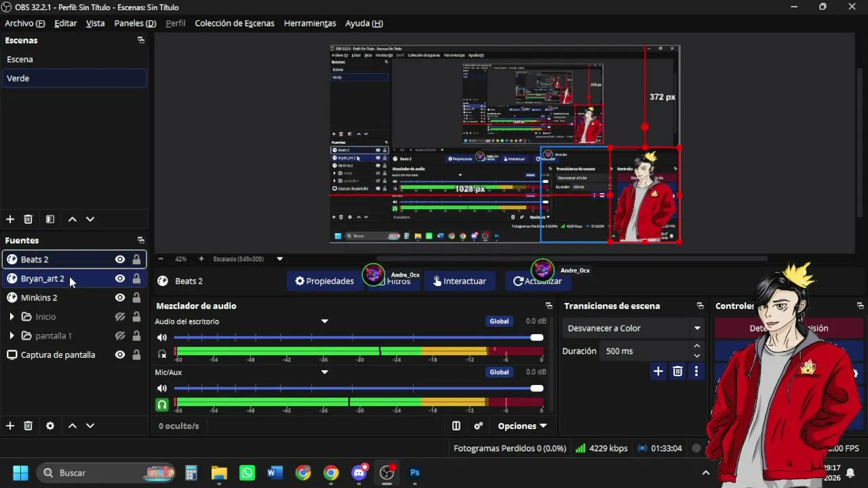
Task: Expand the Inicio group
Action: coord(12,317)
